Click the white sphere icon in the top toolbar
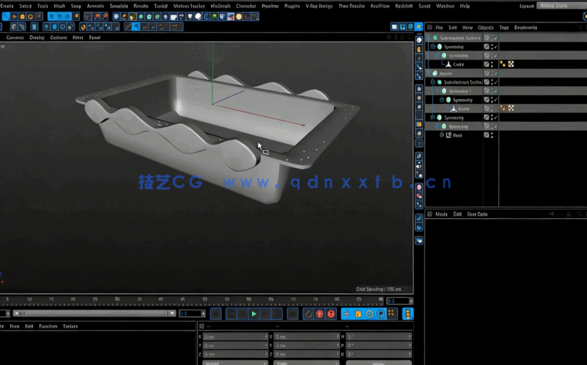 (x=198, y=16)
